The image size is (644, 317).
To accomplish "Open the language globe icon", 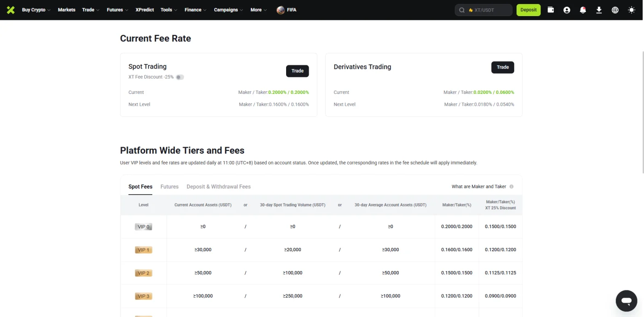I will [615, 10].
